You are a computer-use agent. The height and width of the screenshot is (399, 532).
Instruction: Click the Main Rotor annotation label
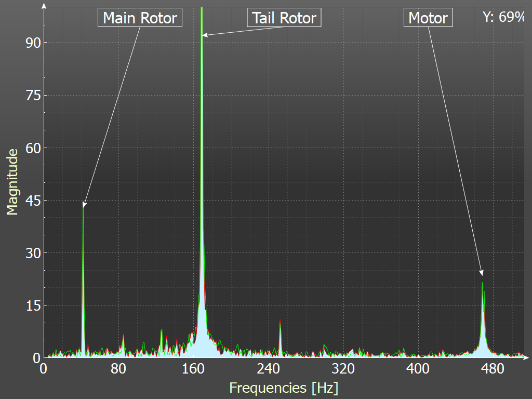tap(140, 18)
